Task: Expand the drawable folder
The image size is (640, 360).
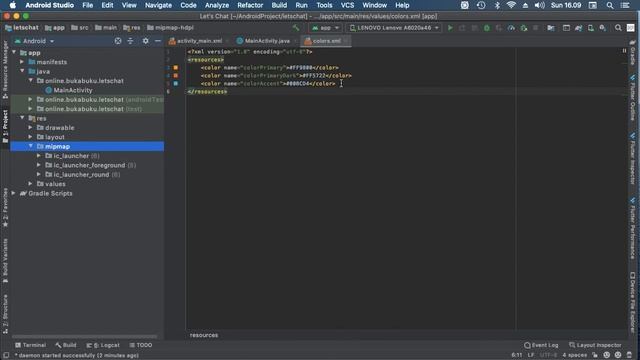Action: [x=31, y=127]
